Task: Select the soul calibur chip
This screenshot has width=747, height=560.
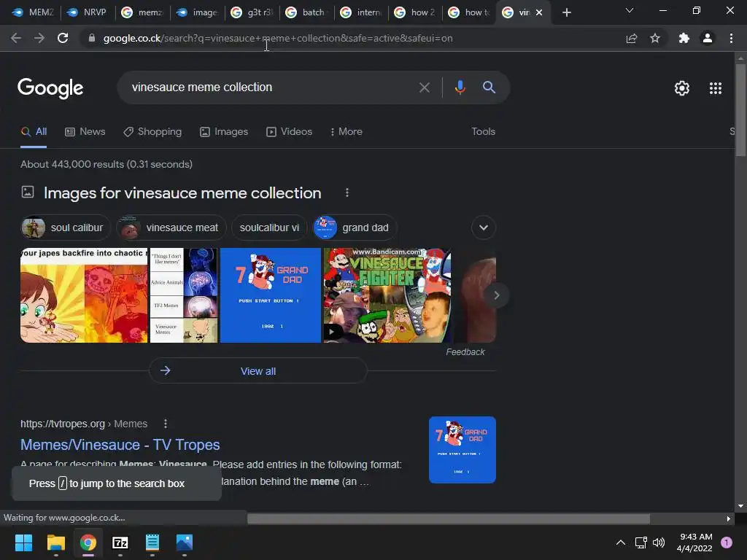Action: [65, 227]
